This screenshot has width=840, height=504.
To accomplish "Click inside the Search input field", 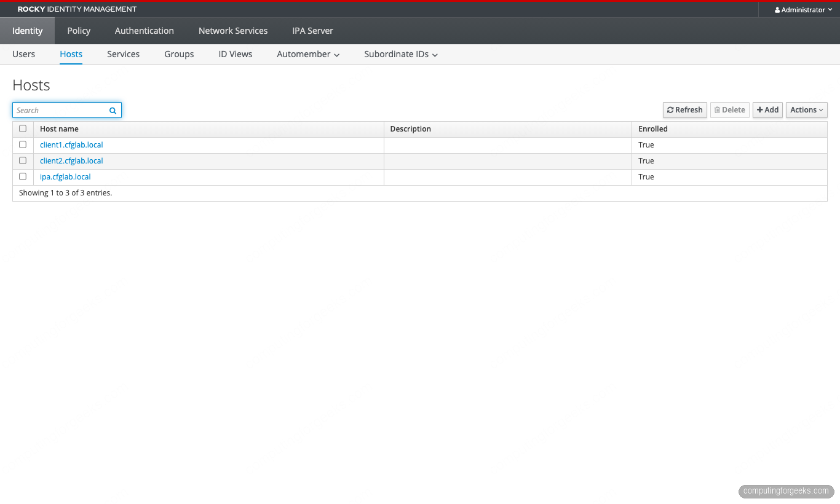I will 58,110.
